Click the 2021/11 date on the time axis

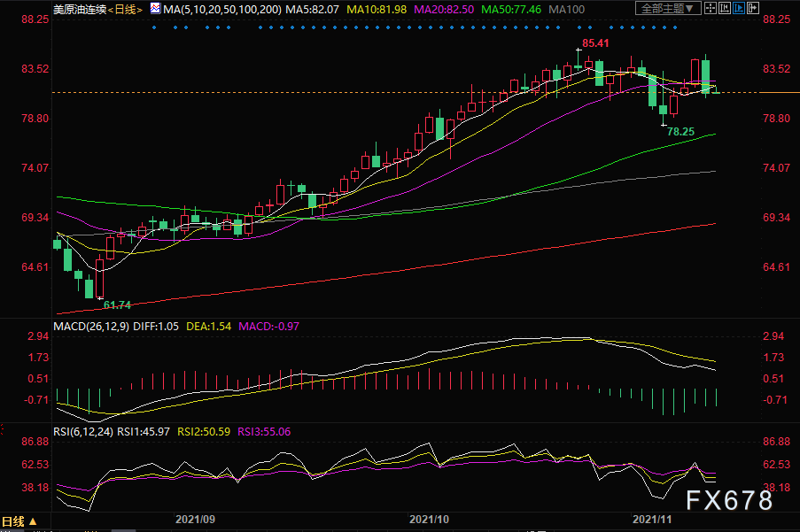(x=652, y=520)
